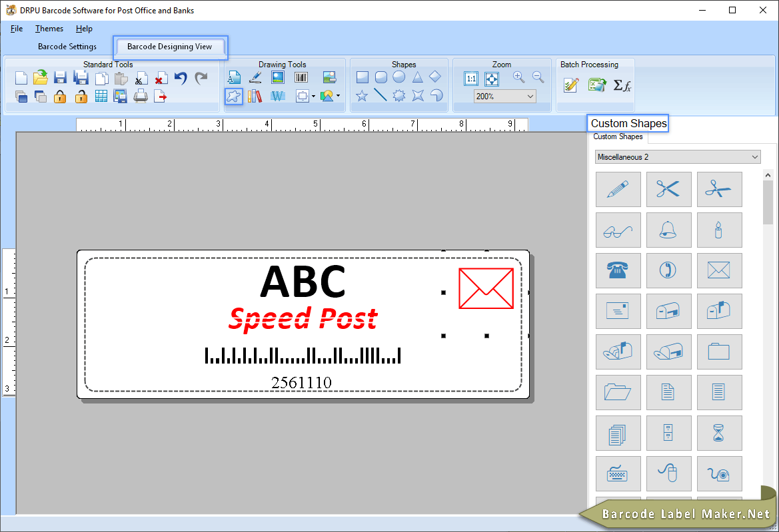Cut the selected object in Standard Tools
The image size is (779, 532).
pyautogui.click(x=141, y=79)
